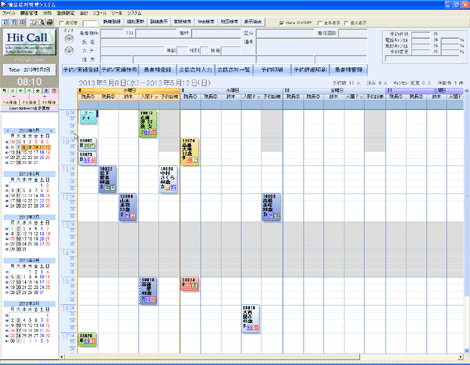The image size is (470, 365).
Task: Click the round down-arrow record navigation button
Action: 69,50
